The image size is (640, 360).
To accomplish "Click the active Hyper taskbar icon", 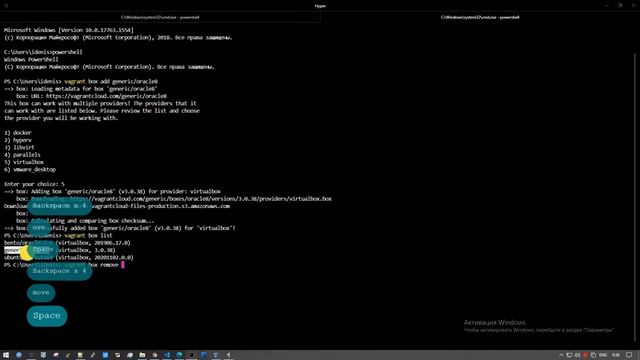I will 191,355.
